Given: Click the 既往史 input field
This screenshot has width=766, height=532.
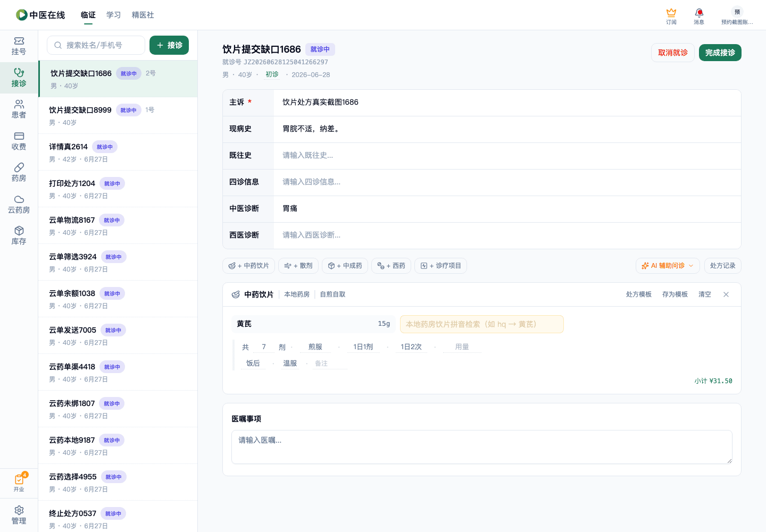Looking at the screenshot, I should click(507, 156).
